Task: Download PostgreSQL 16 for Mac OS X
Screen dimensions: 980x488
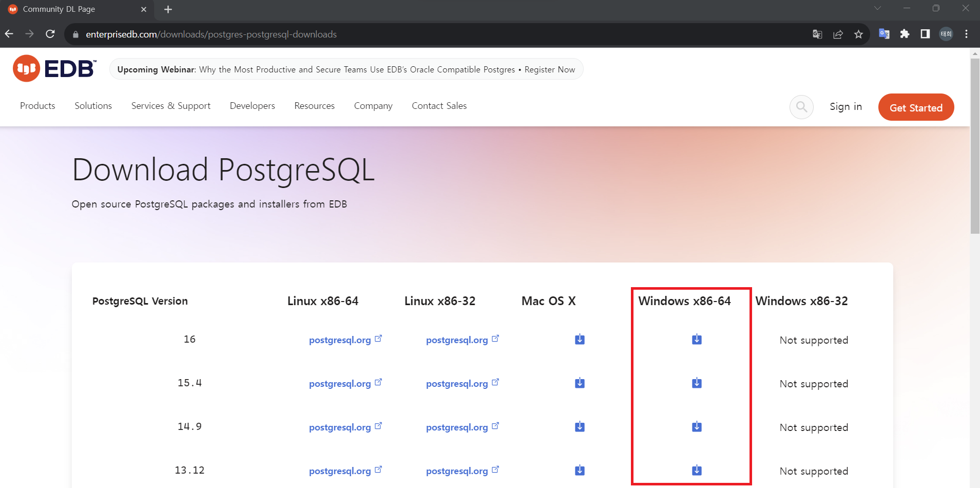Action: (x=580, y=340)
